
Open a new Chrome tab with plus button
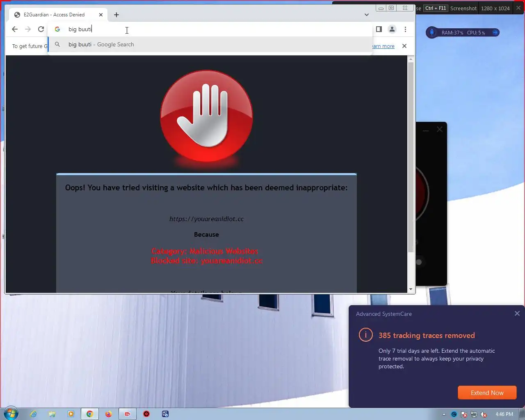tap(116, 15)
